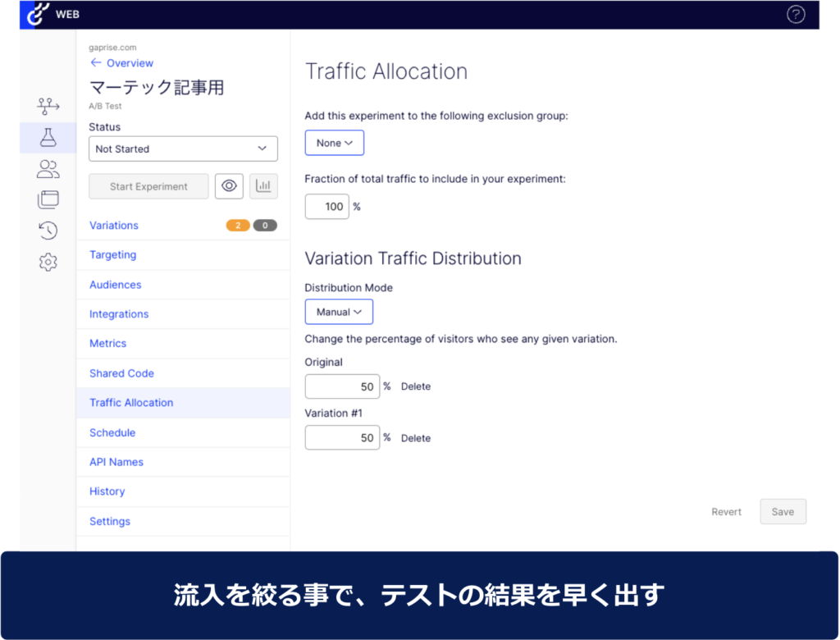Viewport: 840px width, 640px height.
Task: Open the help question mark icon
Action: click(x=796, y=14)
